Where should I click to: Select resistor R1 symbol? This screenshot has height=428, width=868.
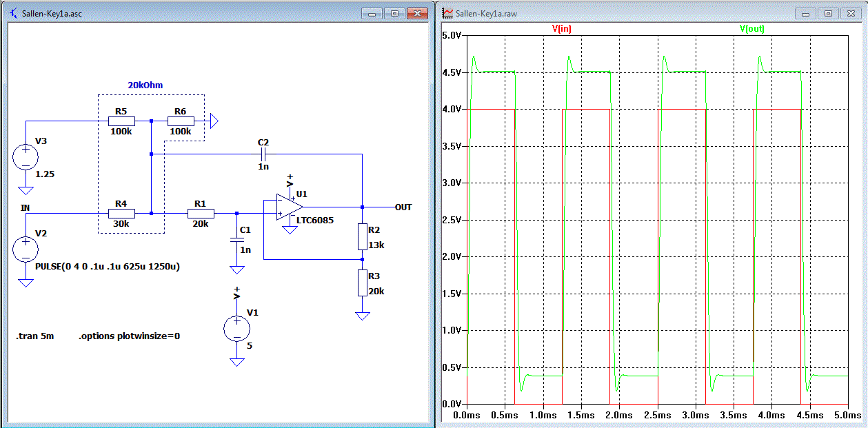201,214
